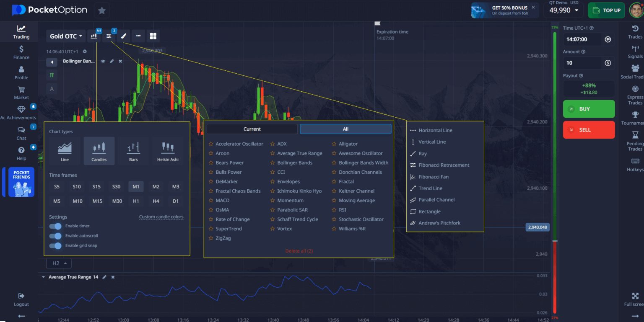Open the Gold OTC asset dropdown
644x322 pixels.
coord(65,36)
